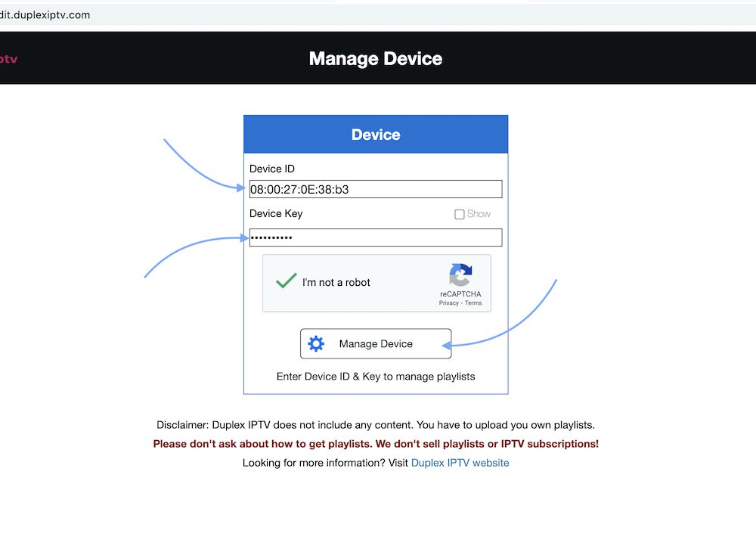Toggle the I'm not a robot checkmark

[x=286, y=281]
